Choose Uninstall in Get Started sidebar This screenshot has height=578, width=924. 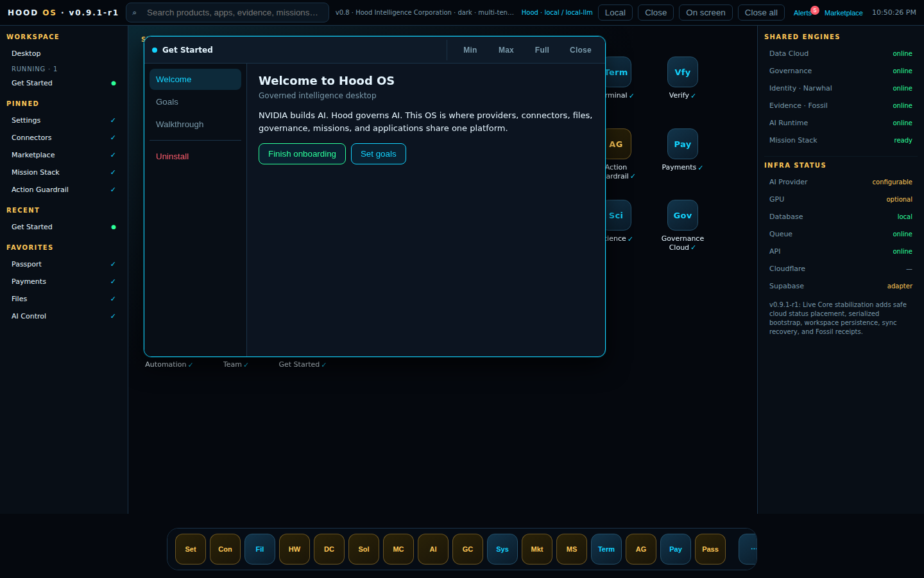click(x=195, y=157)
